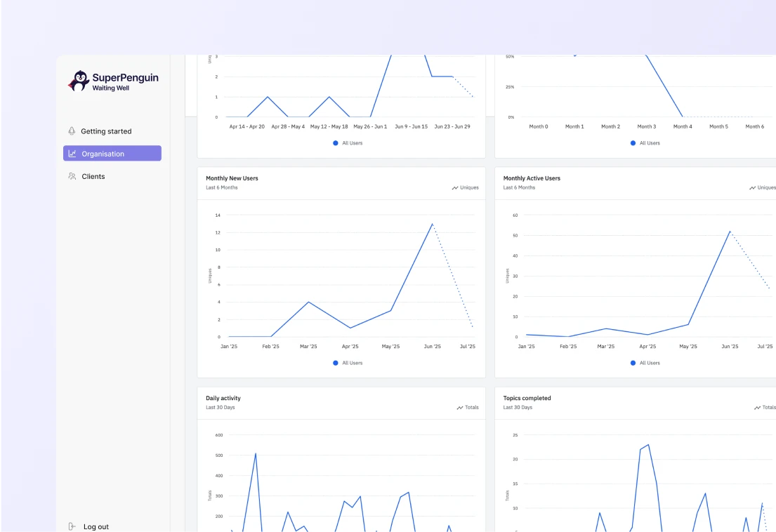The height and width of the screenshot is (532, 776).
Task: Click the Monthly New Users heading
Action: [x=232, y=178]
